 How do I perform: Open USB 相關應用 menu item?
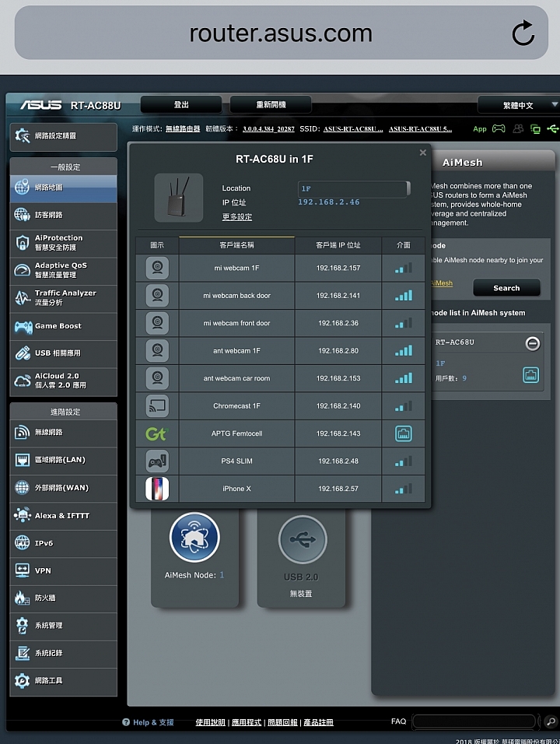tap(64, 353)
